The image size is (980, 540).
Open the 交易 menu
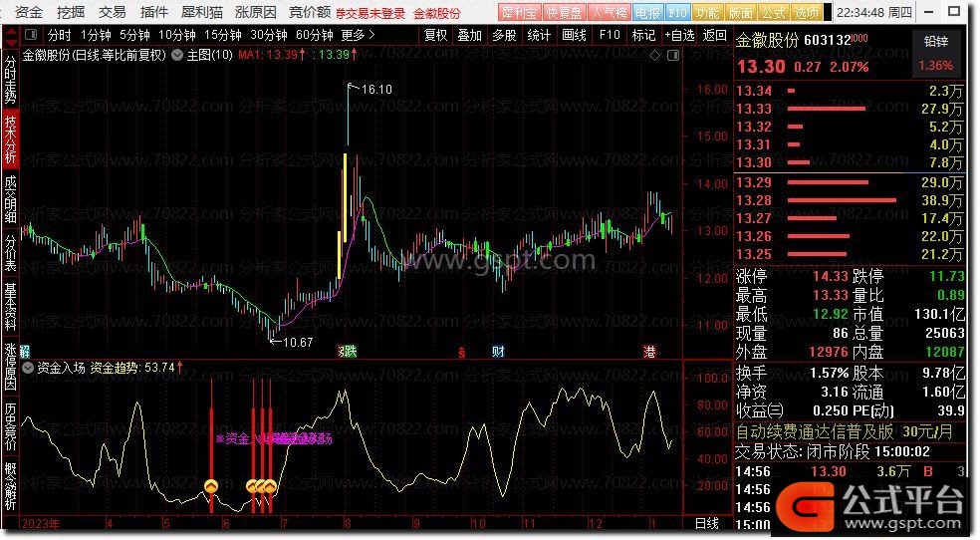pyautogui.click(x=112, y=13)
